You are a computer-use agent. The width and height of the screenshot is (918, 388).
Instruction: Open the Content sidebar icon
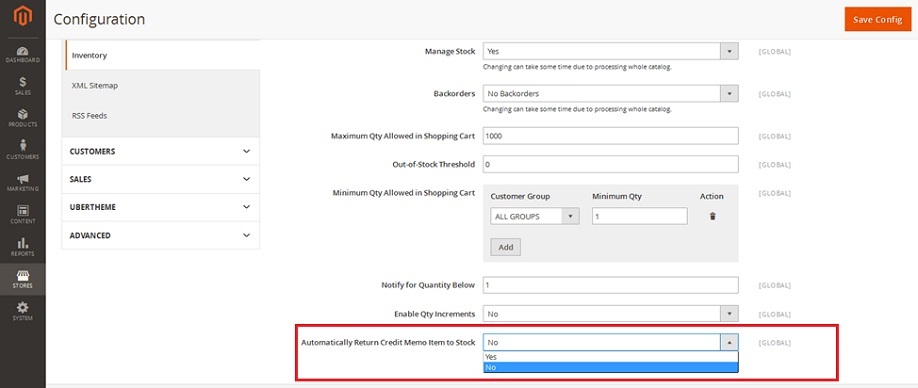click(23, 215)
